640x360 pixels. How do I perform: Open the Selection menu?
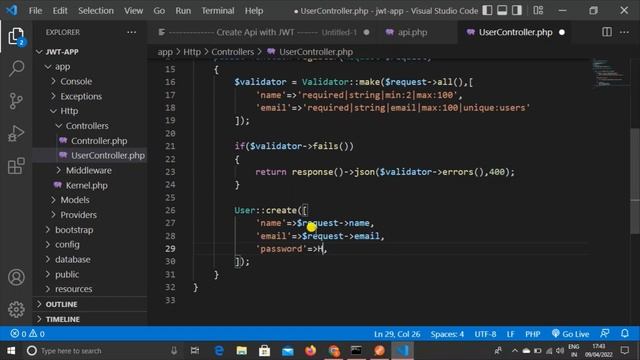96,11
